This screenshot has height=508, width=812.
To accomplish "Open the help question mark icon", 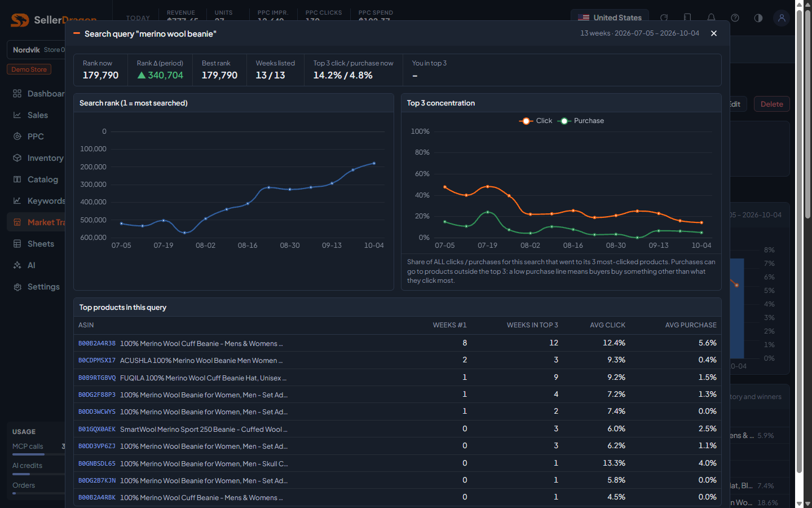I will pyautogui.click(x=735, y=17).
